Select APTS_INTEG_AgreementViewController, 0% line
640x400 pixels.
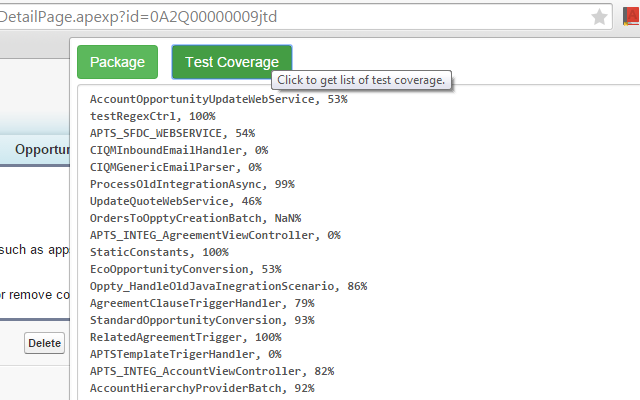215,235
